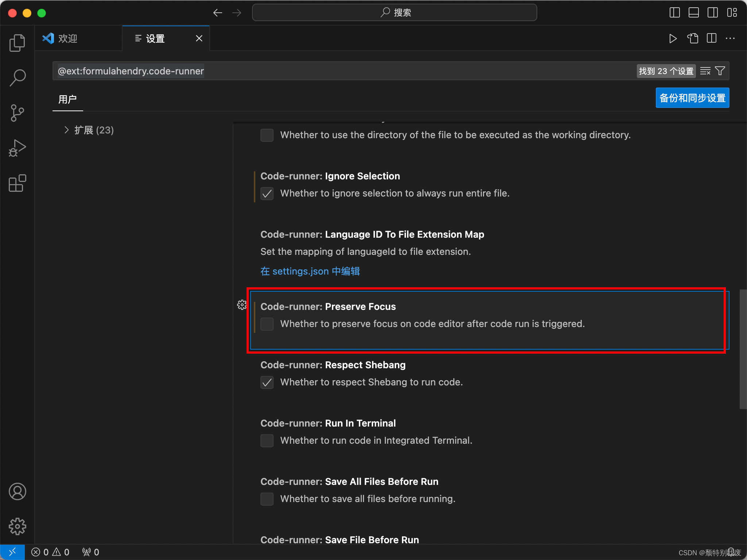The width and height of the screenshot is (747, 560).
Task: Go forward with the right arrow
Action: point(237,13)
